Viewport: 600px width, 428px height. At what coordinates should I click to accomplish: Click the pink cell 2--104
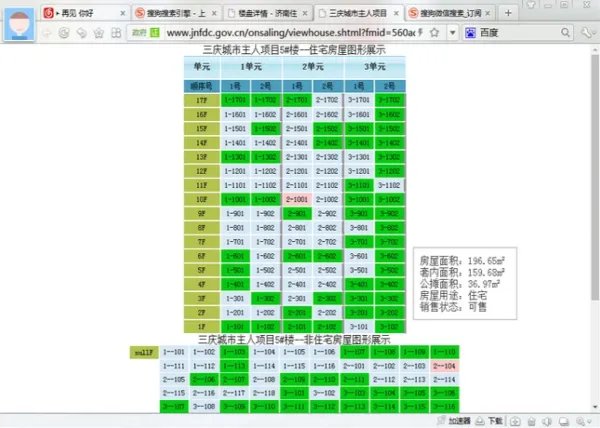point(444,366)
